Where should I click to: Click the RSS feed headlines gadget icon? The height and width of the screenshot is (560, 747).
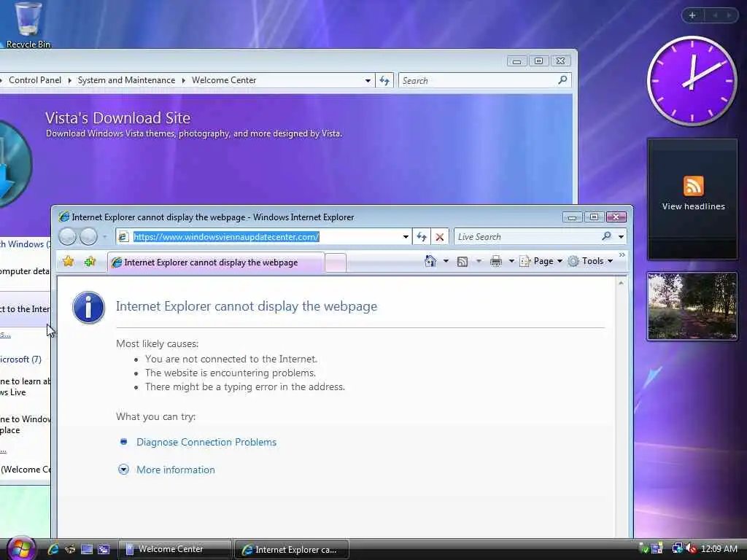(x=693, y=186)
